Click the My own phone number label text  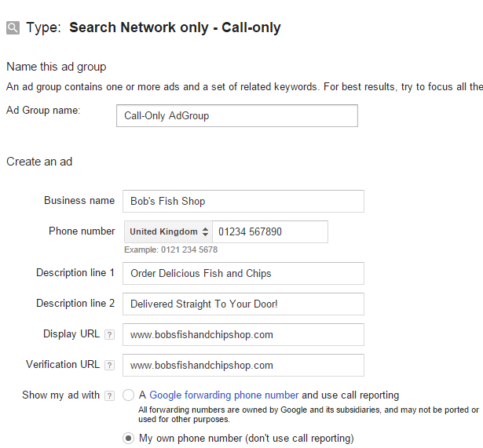tap(247, 438)
